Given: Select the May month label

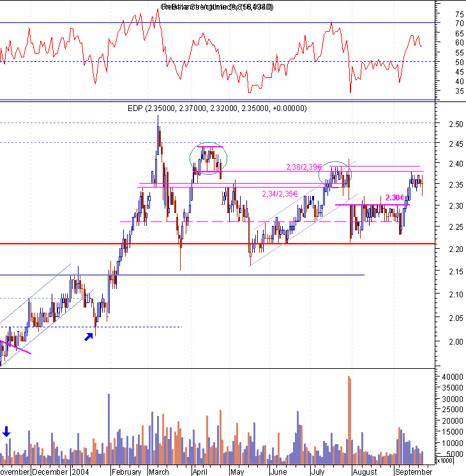Looking at the screenshot, I should pyautogui.click(x=237, y=472).
